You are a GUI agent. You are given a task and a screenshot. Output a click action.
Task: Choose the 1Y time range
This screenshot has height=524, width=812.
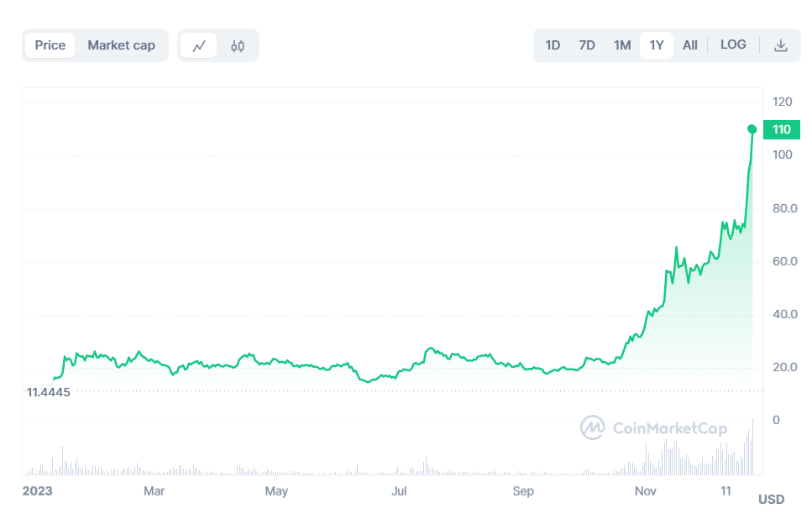(x=657, y=45)
